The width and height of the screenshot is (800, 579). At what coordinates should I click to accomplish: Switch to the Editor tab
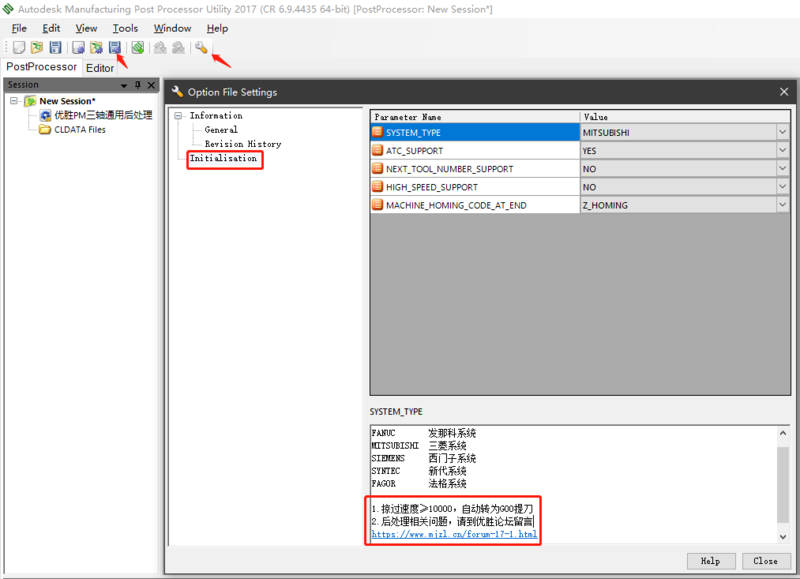(x=99, y=68)
